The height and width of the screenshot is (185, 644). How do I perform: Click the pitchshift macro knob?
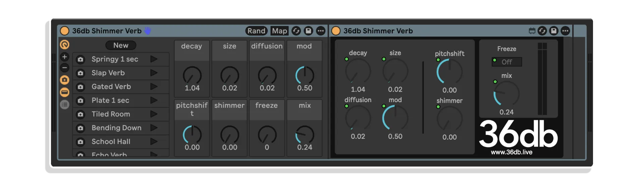[x=192, y=135]
